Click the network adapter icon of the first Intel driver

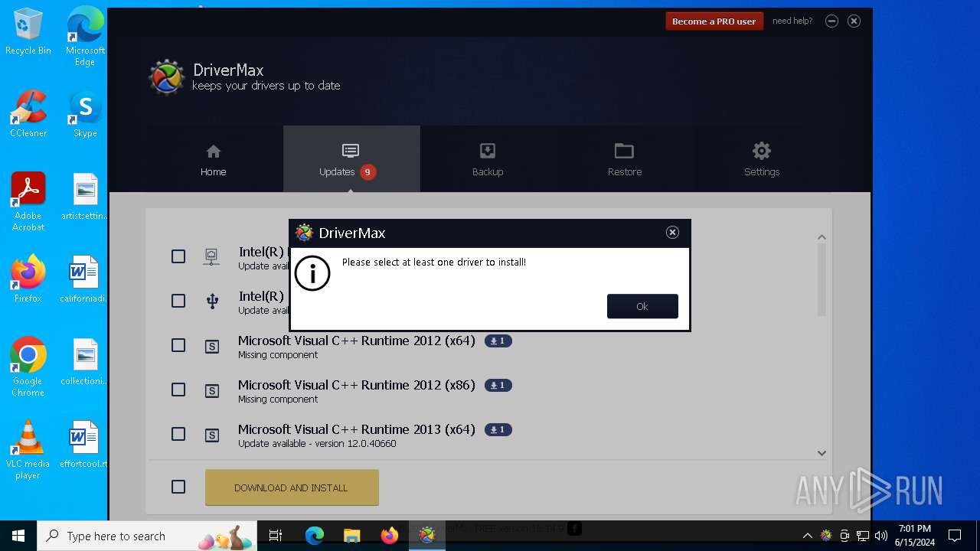click(211, 257)
